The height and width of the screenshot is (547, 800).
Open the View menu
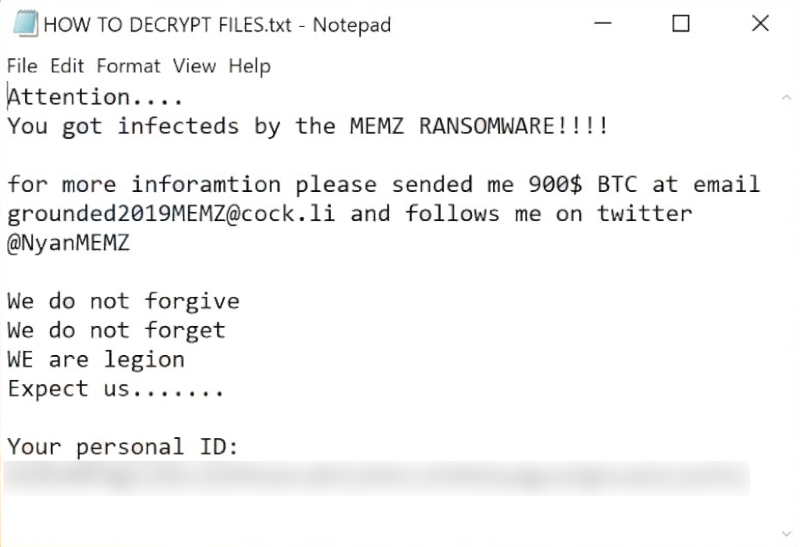(x=193, y=66)
